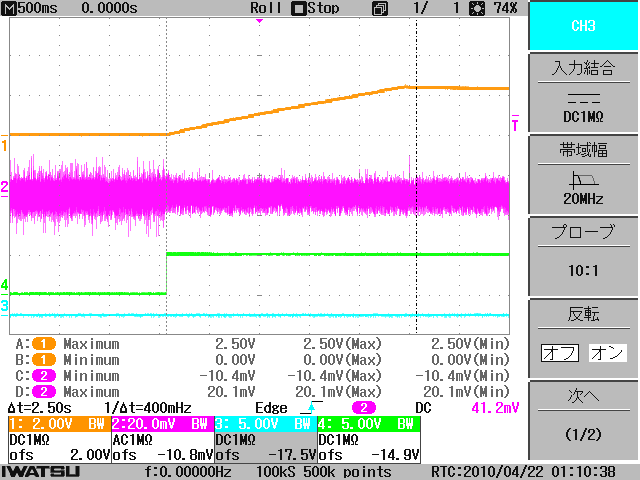The width and height of the screenshot is (640, 480).
Task: Select channel 1 ground marker
Action: (x=4, y=144)
